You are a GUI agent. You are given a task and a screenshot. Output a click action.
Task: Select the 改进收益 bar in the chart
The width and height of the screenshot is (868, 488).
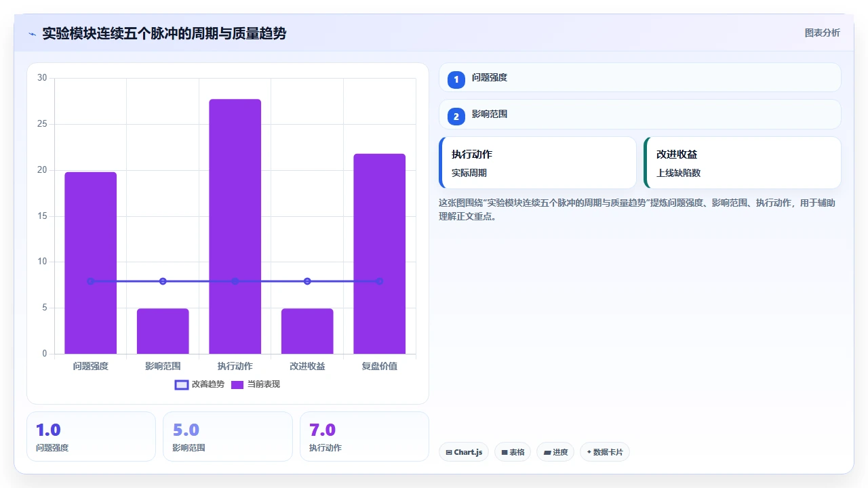coord(307,331)
